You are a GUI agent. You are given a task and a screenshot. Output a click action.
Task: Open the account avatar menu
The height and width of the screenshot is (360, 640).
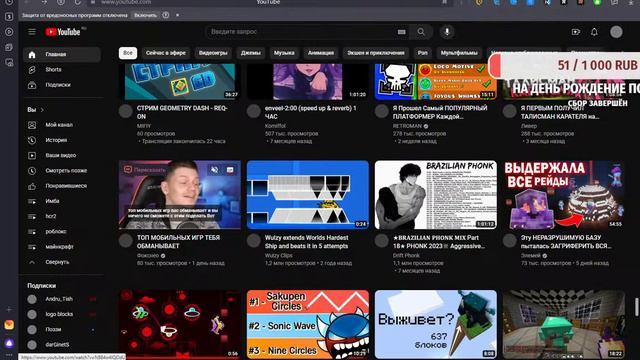pos(616,32)
